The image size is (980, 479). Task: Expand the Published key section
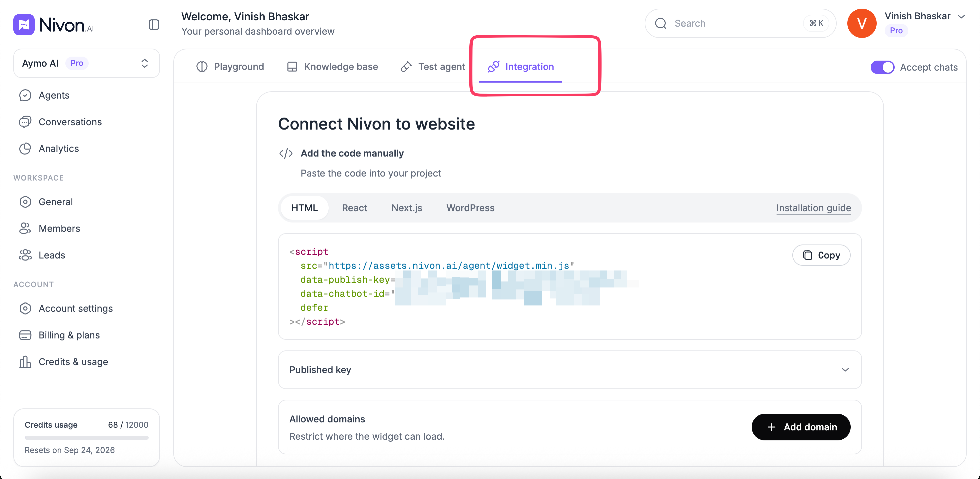point(570,369)
